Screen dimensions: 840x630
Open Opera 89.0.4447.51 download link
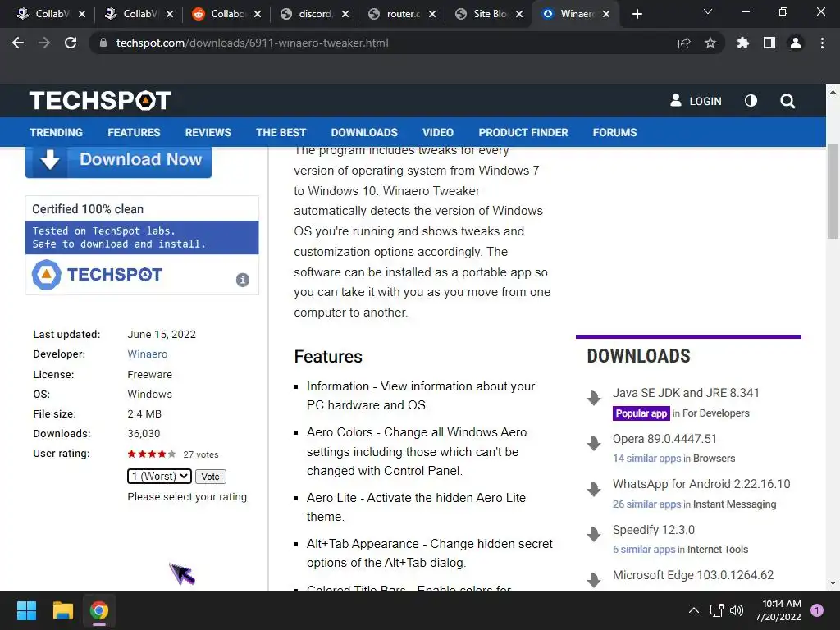[x=664, y=439]
